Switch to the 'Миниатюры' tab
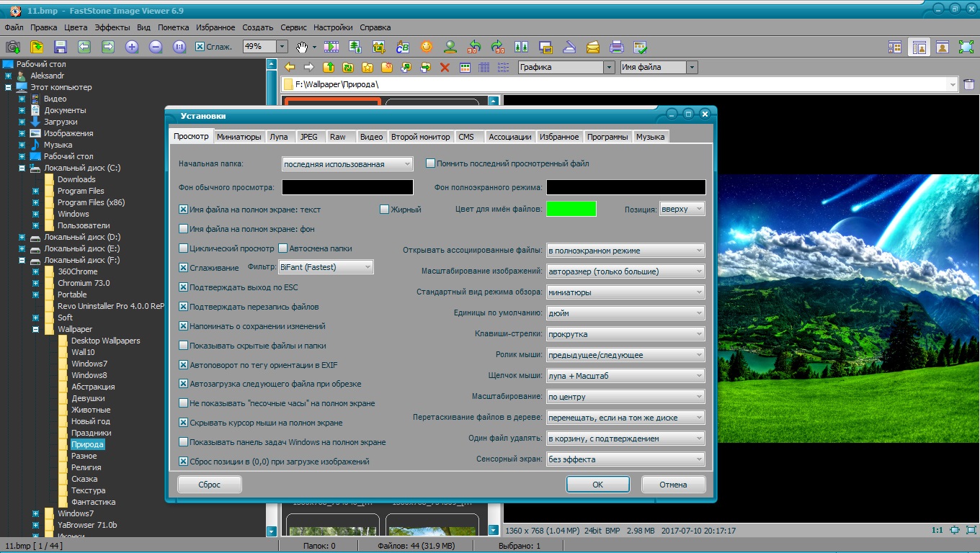Image resolution: width=980 pixels, height=553 pixels. [239, 137]
